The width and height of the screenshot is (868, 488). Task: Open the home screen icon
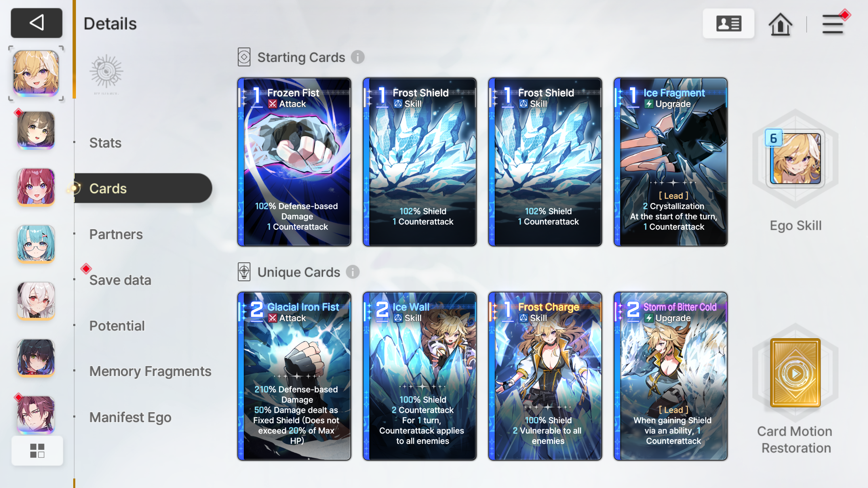pyautogui.click(x=780, y=24)
